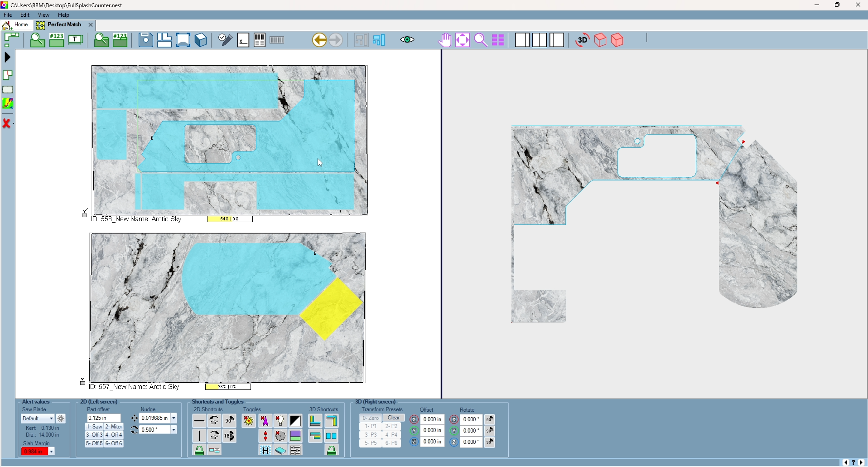The height and width of the screenshot is (467, 868).
Task: Click the Part offset 0.125 in field
Action: pos(104,418)
